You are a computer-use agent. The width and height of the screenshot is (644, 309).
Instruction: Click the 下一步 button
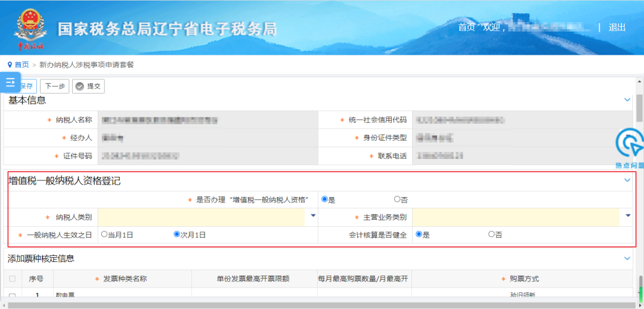point(55,86)
